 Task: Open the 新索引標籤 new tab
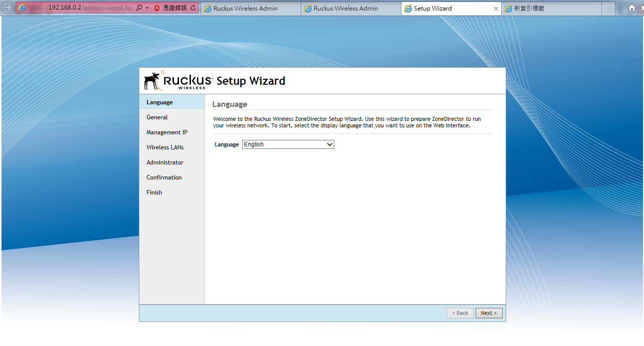[551, 9]
